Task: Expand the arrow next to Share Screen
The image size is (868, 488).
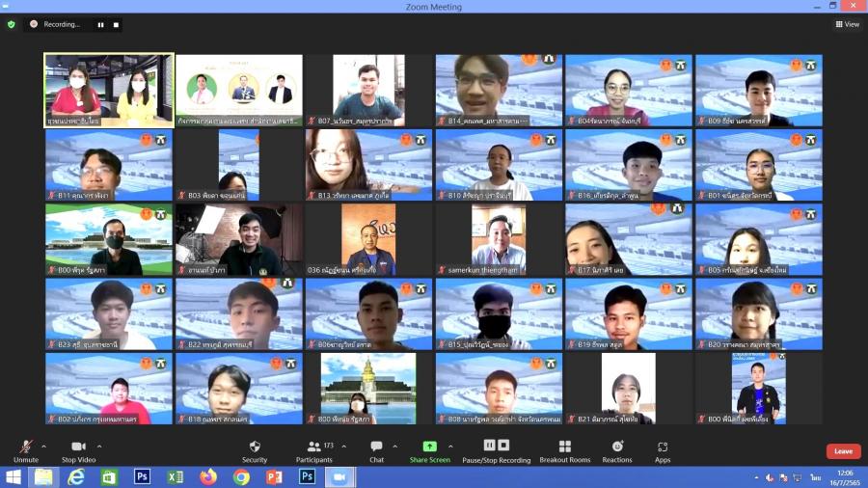Action: 451,446
